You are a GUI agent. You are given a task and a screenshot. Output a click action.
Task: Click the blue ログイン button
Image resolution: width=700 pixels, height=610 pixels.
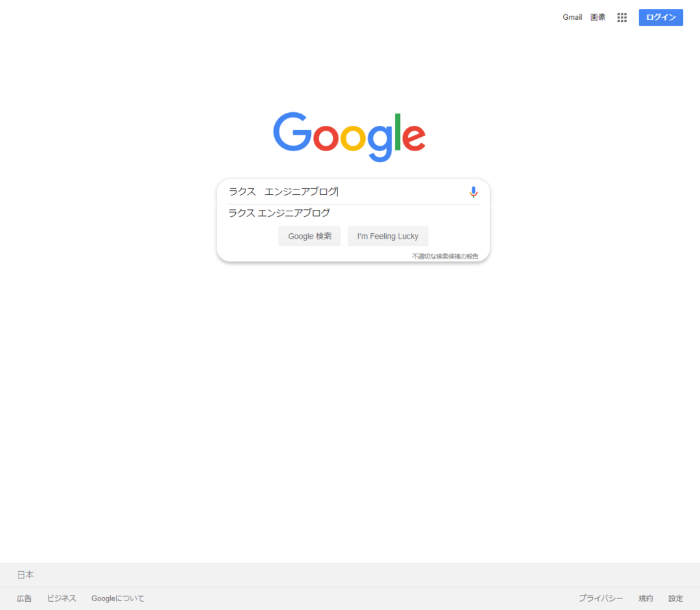click(661, 17)
